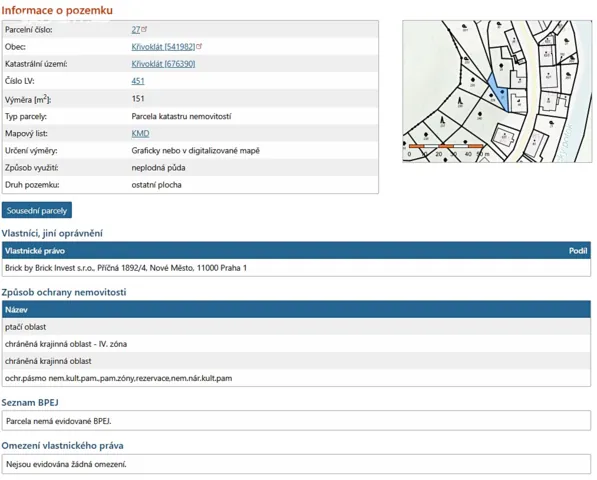Open Křivoklát [676390] cadastral territory link
The image size is (597, 480).
[163, 64]
